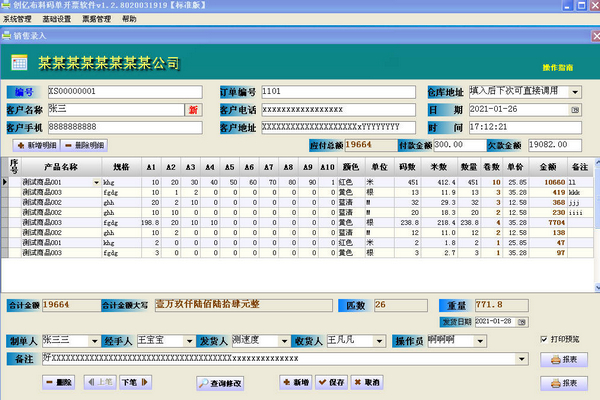Toggle the 打印预览 print preview checkbox
Screen dimensions: 600x400
pos(543,340)
